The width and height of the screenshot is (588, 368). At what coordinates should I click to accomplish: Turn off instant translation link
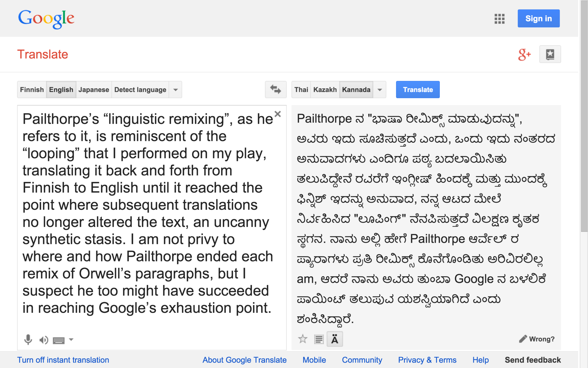coord(63,360)
